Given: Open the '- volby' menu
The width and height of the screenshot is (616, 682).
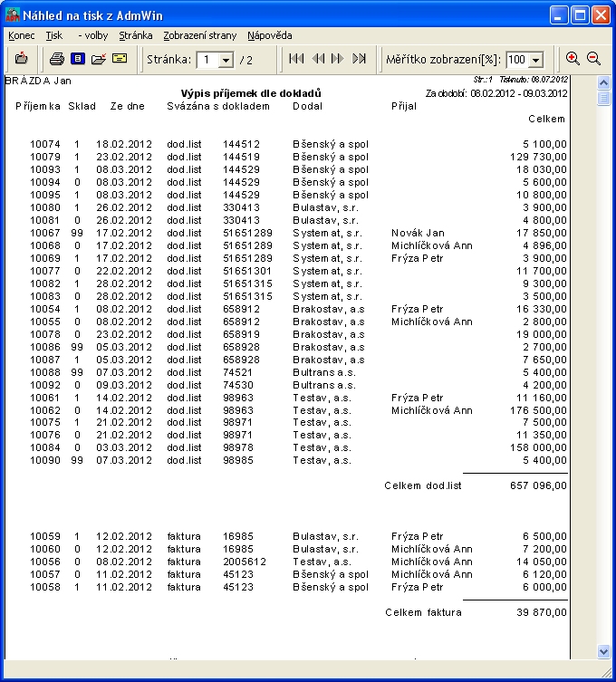Looking at the screenshot, I should pos(93,35).
